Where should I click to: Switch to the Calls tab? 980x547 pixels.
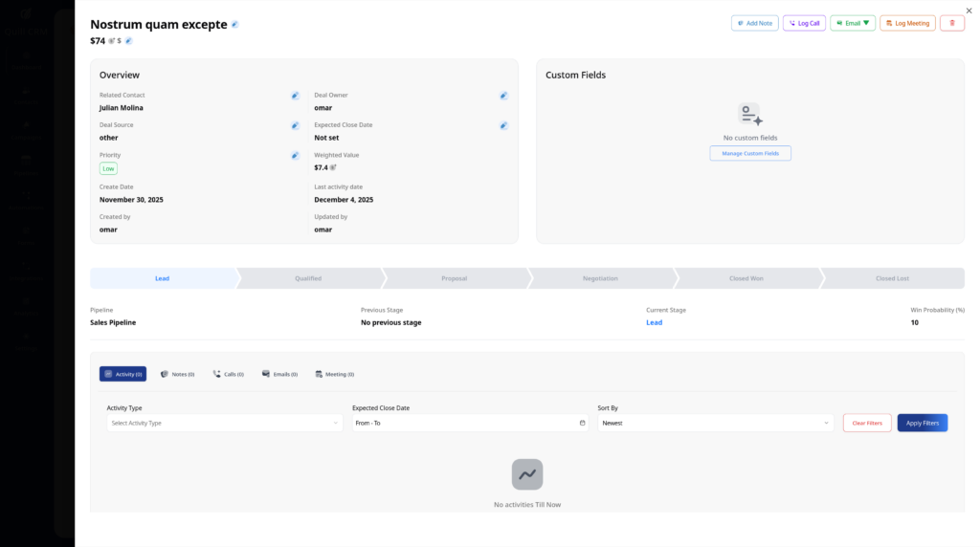point(228,374)
